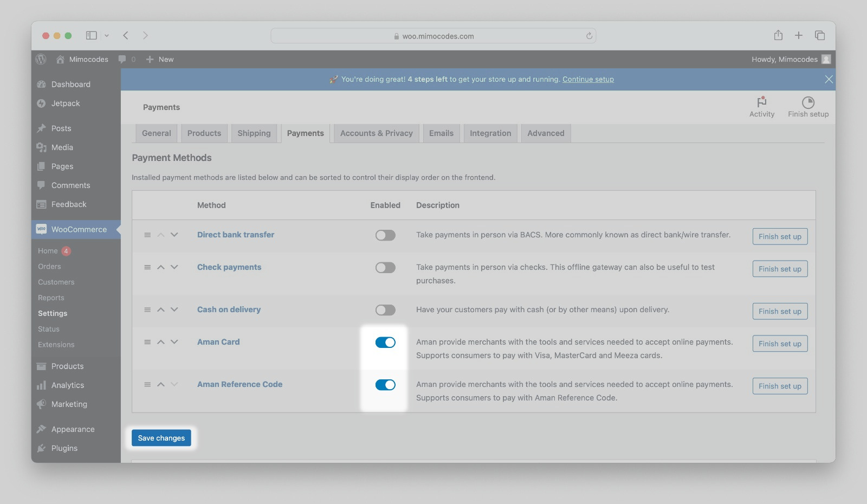This screenshot has height=504, width=867.
Task: Click the Safari share icon
Action: [778, 36]
